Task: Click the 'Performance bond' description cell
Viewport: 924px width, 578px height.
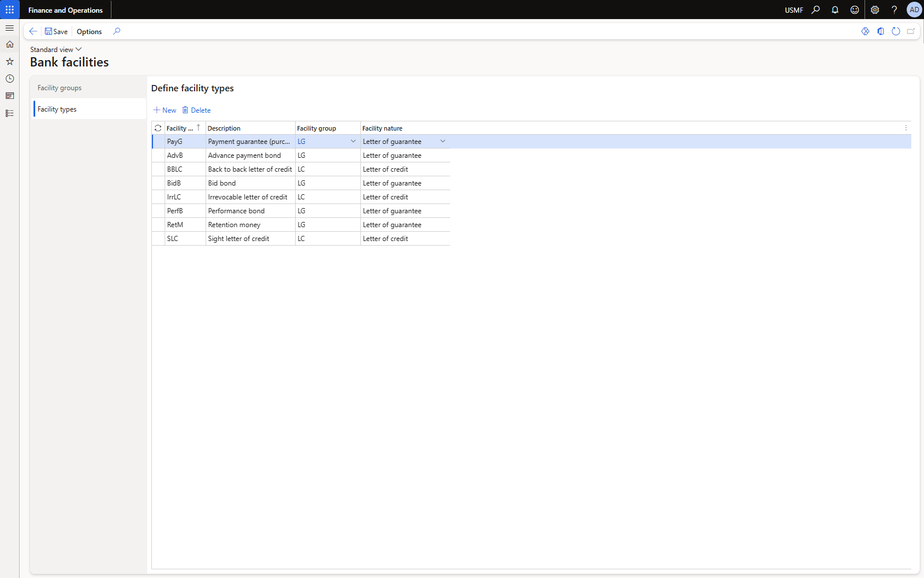Action: pyautogui.click(x=250, y=211)
